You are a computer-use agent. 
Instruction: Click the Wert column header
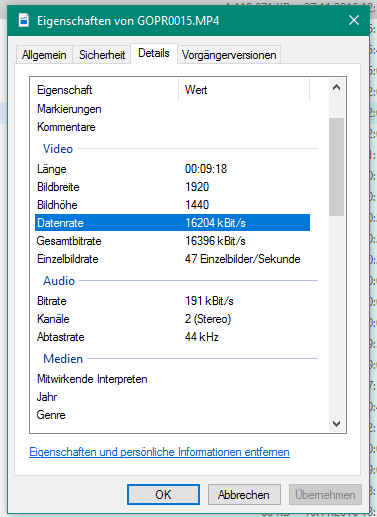click(x=244, y=90)
